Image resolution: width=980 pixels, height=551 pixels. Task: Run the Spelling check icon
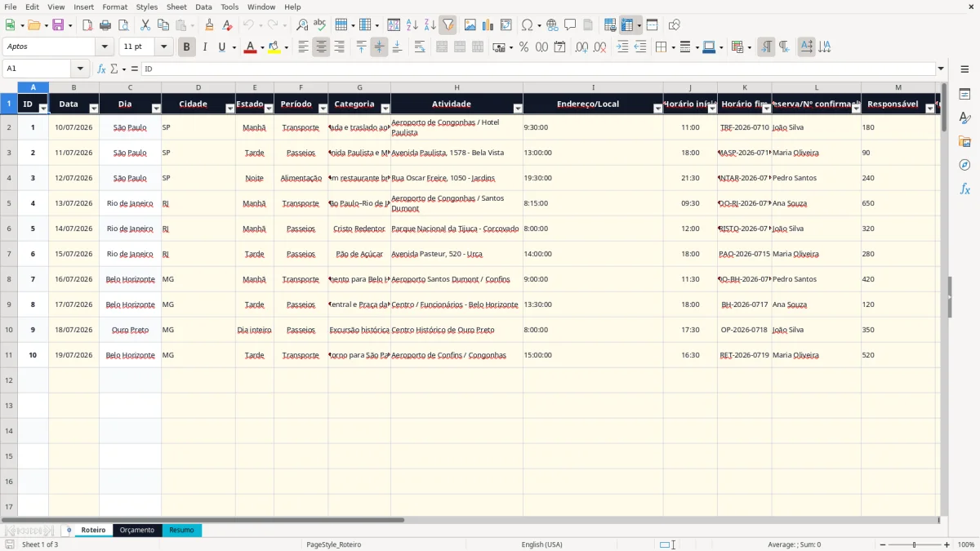pos(320,25)
